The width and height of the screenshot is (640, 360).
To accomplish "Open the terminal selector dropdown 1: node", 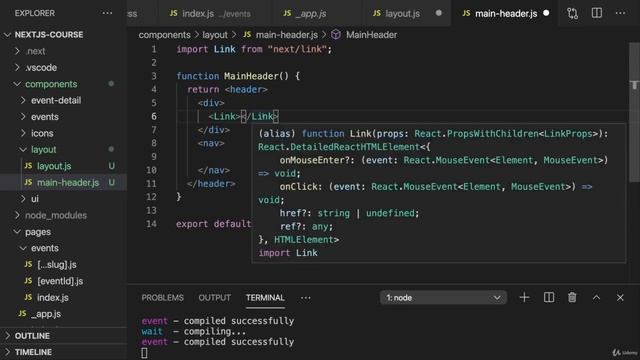I will click(x=443, y=298).
